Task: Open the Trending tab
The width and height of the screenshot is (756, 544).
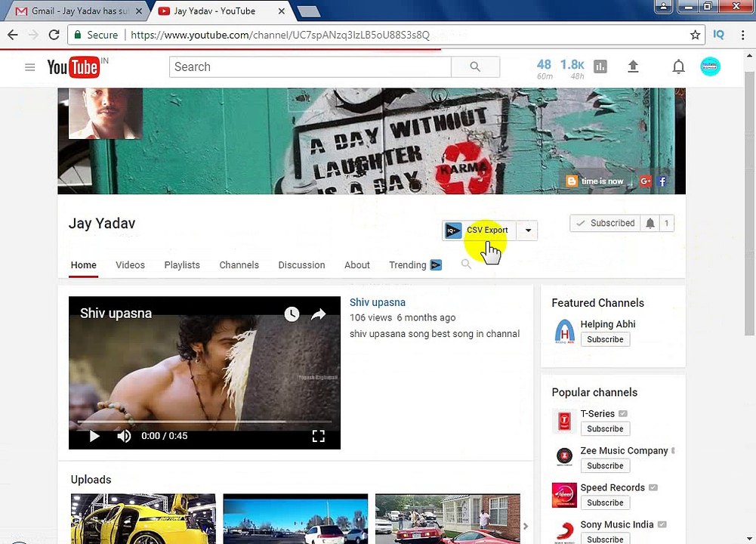Action: tap(407, 265)
